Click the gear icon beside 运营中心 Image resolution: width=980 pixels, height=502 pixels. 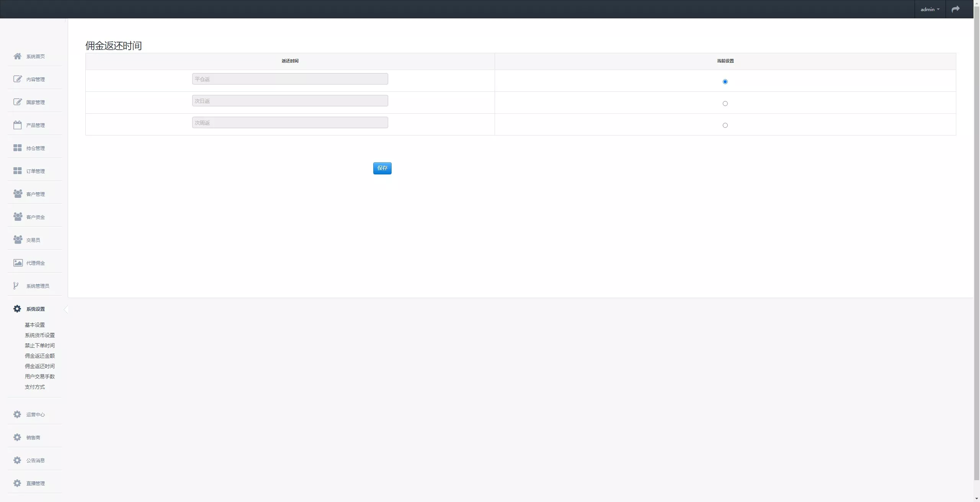17,414
